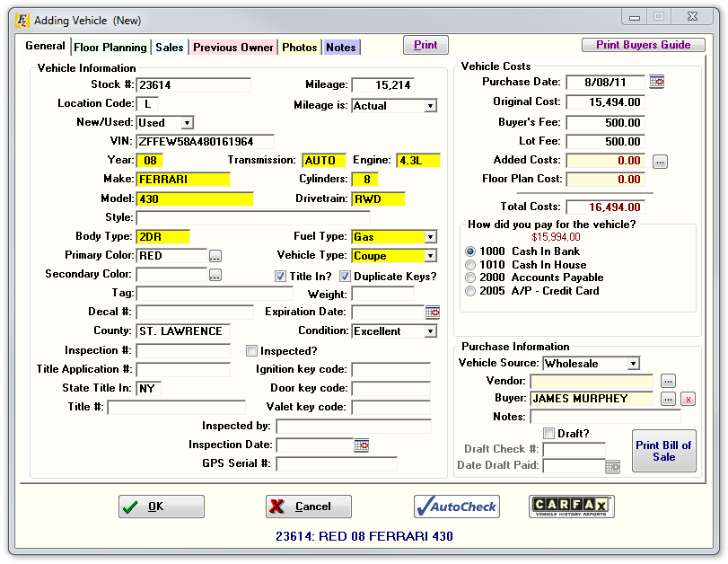Switch to the Photos tab
728x564 pixels.
pos(300,48)
